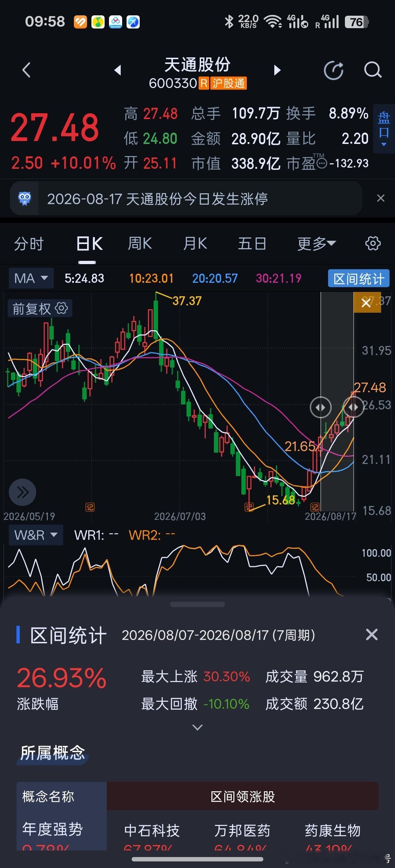Switch to next stock with right triangle
The image size is (395, 868).
coord(277,70)
